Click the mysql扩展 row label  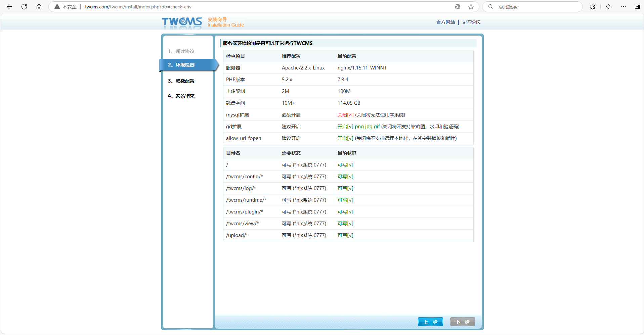coord(238,115)
